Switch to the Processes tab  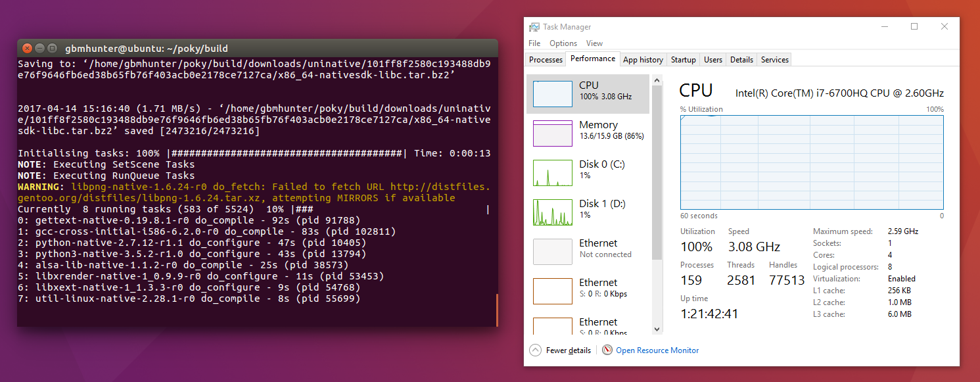[546, 60]
